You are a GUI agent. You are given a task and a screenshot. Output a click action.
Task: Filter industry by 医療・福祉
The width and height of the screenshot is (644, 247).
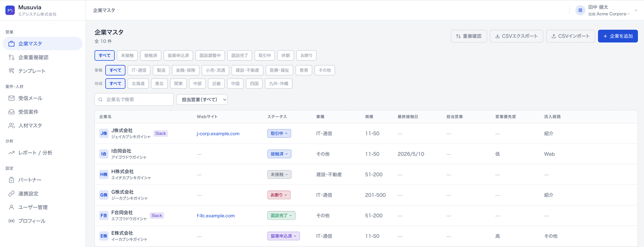(279, 70)
